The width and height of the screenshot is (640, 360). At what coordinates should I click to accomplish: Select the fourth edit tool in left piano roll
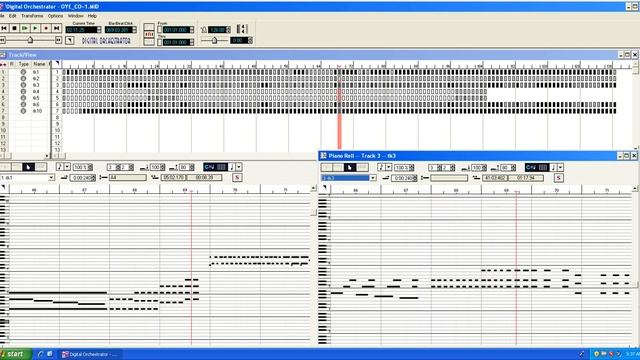41,167
